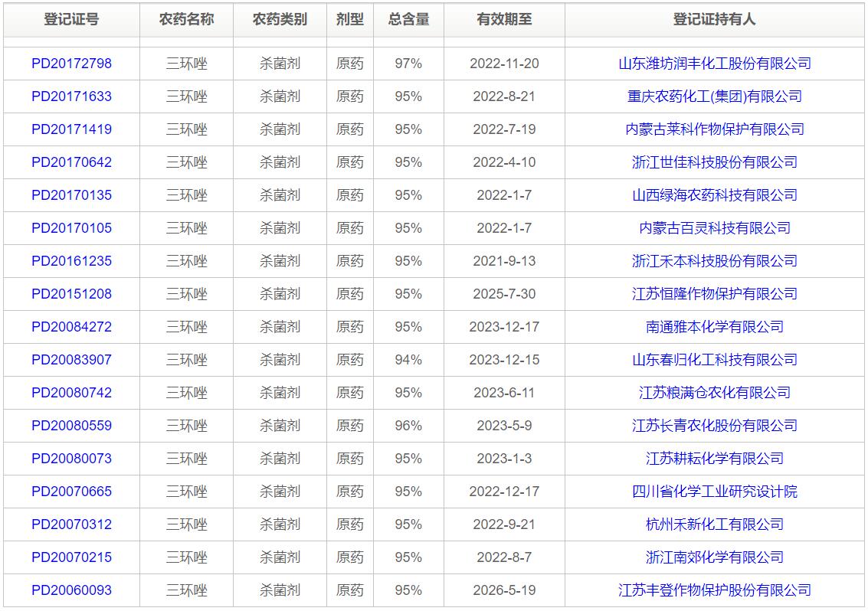Viewport: 868px width, 611px height.
Task: Open holder 杭州禾新化工有限公司
Action: tap(714, 524)
